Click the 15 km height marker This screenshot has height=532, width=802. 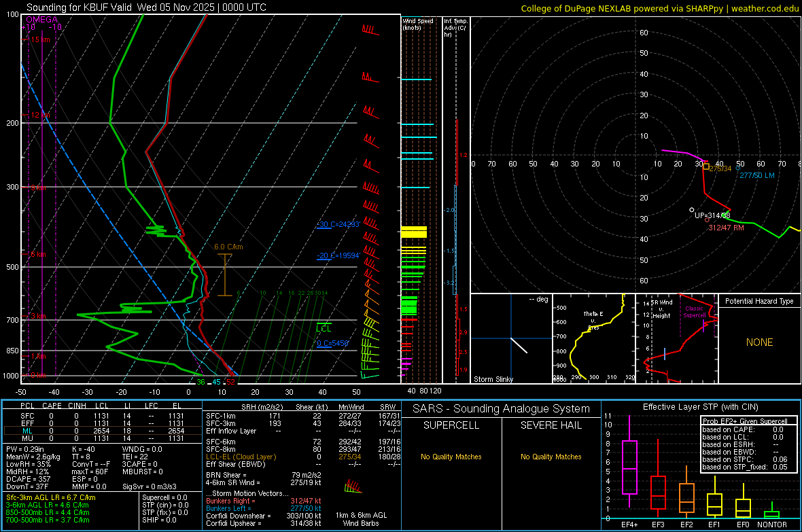point(40,39)
